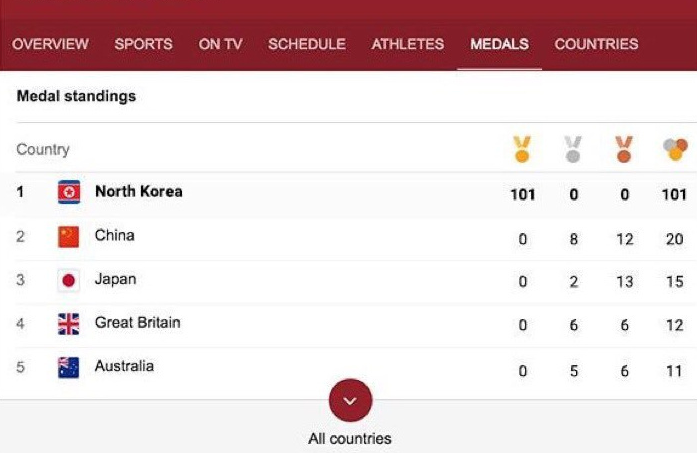Expand list with red chevron button
The height and width of the screenshot is (453, 697).
(x=350, y=401)
